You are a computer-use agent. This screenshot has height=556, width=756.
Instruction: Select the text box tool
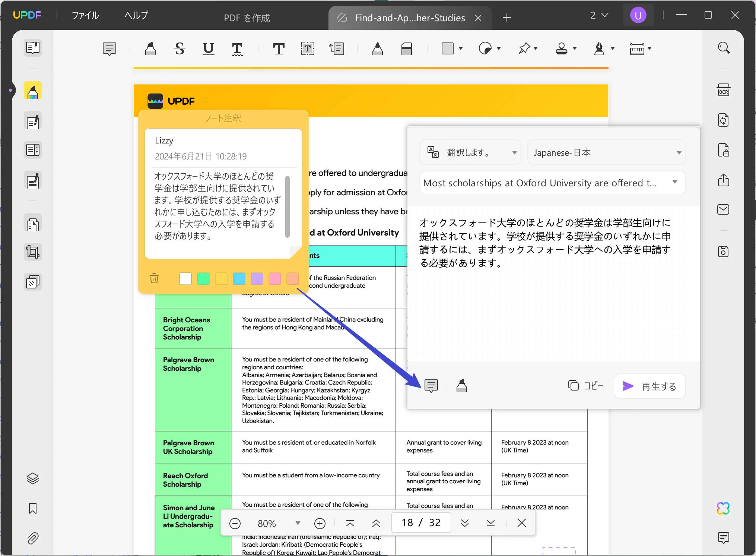pos(308,49)
